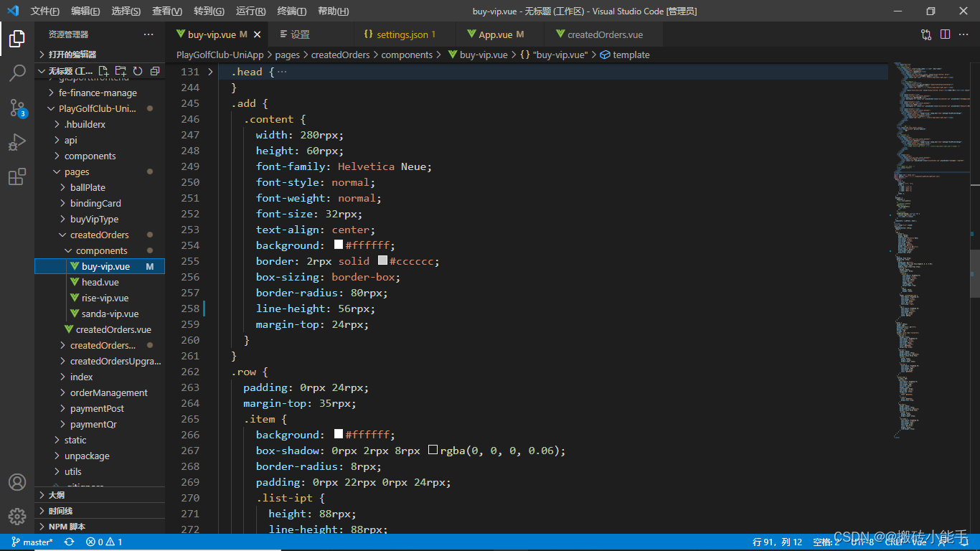Open createdOrders.vue in the file tree

tap(100, 329)
